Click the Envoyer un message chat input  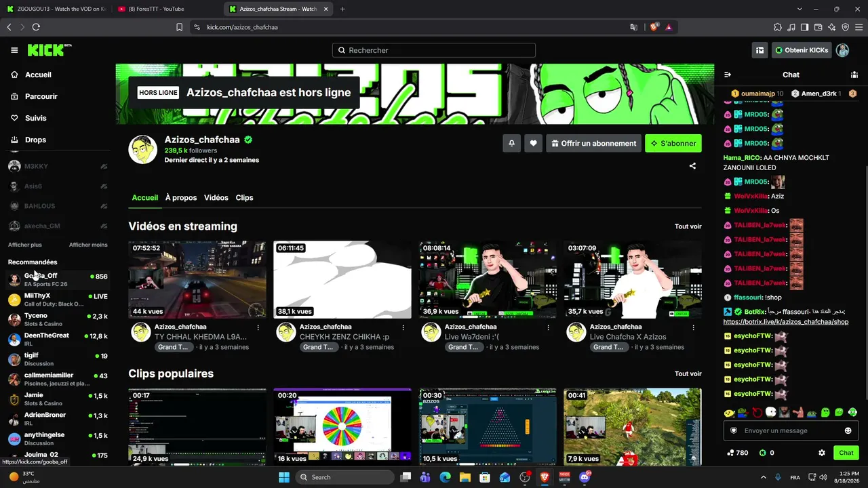tap(791, 430)
